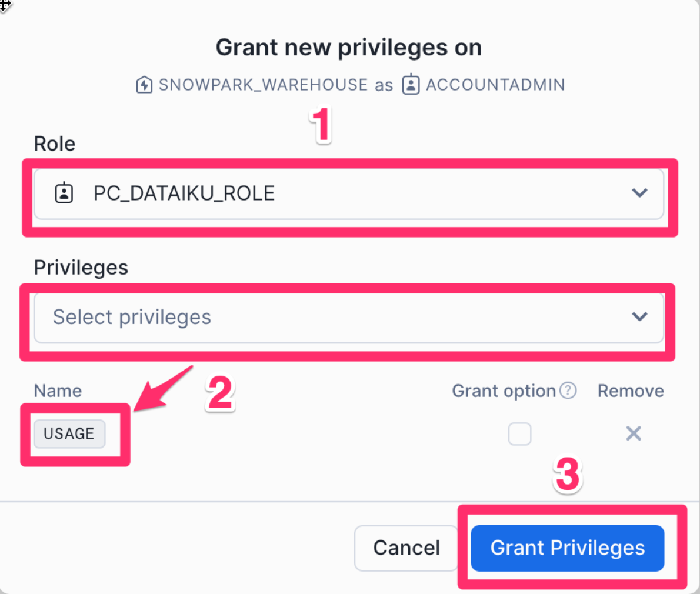Image resolution: width=700 pixels, height=594 pixels.
Task: Remove the USAGE privilege with the X icon
Action: coord(634,433)
